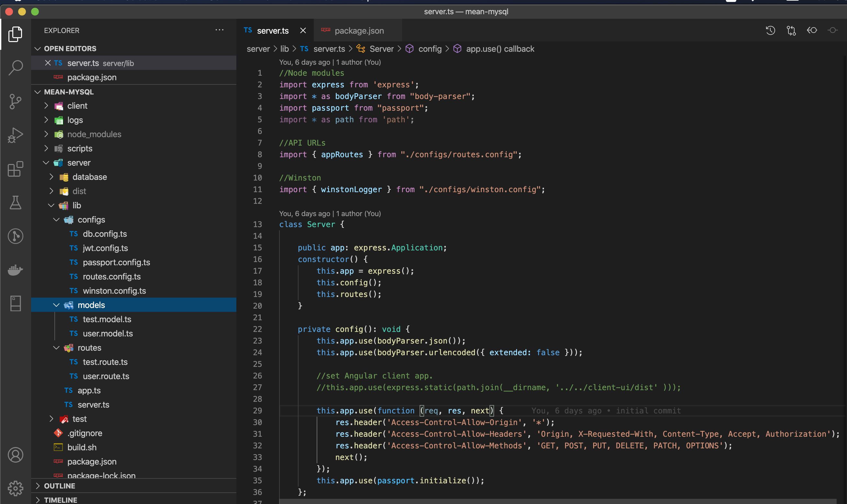Open Explorer more actions ellipsis menu
The width and height of the screenshot is (847, 504).
click(219, 30)
